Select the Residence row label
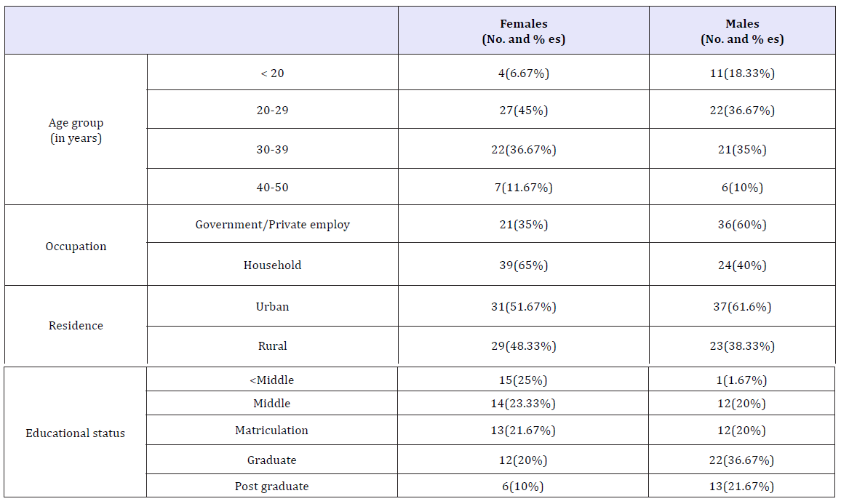 tap(76, 326)
